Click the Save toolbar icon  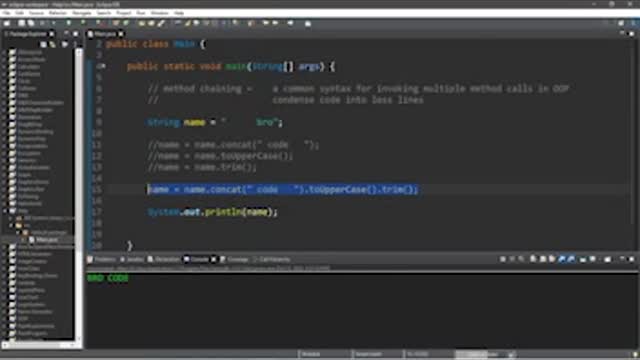pyautogui.click(x=21, y=23)
